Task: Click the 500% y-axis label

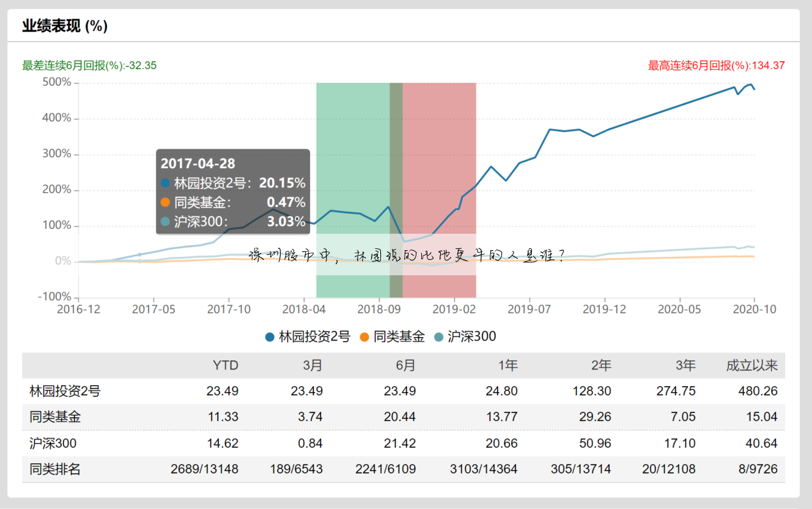Action: [x=57, y=82]
